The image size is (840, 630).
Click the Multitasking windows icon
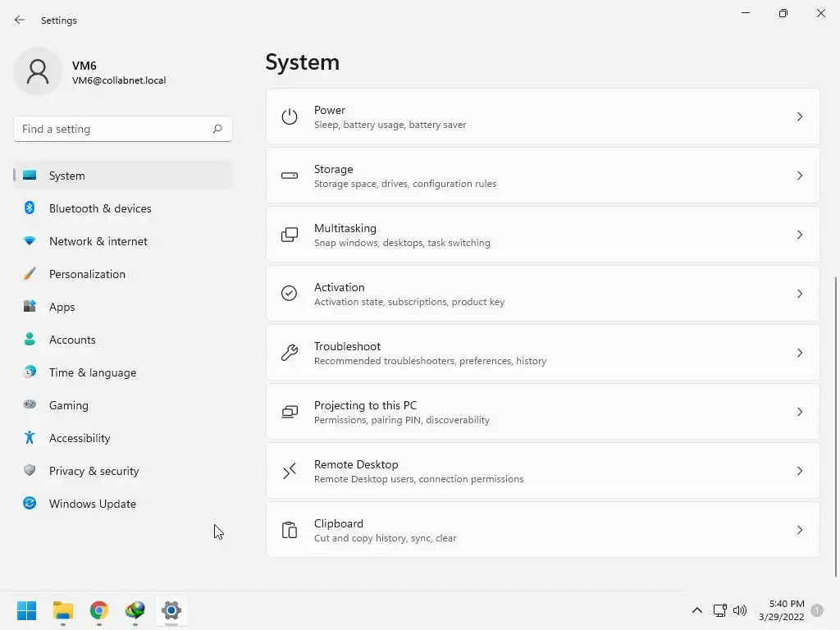(290, 235)
